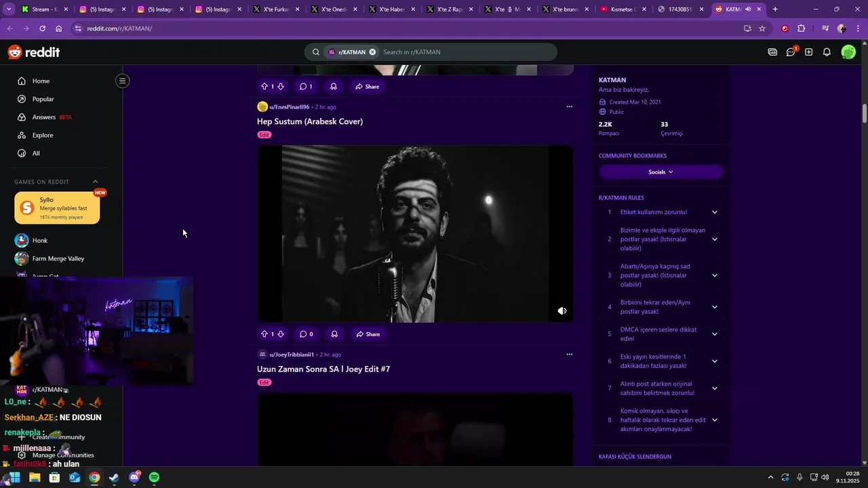
Task: Open Discord from the taskbar
Action: click(134, 477)
